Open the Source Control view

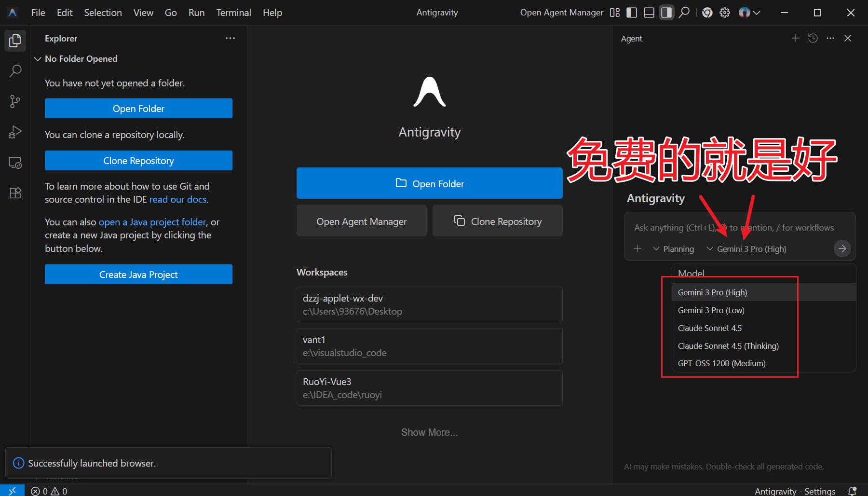pyautogui.click(x=15, y=101)
